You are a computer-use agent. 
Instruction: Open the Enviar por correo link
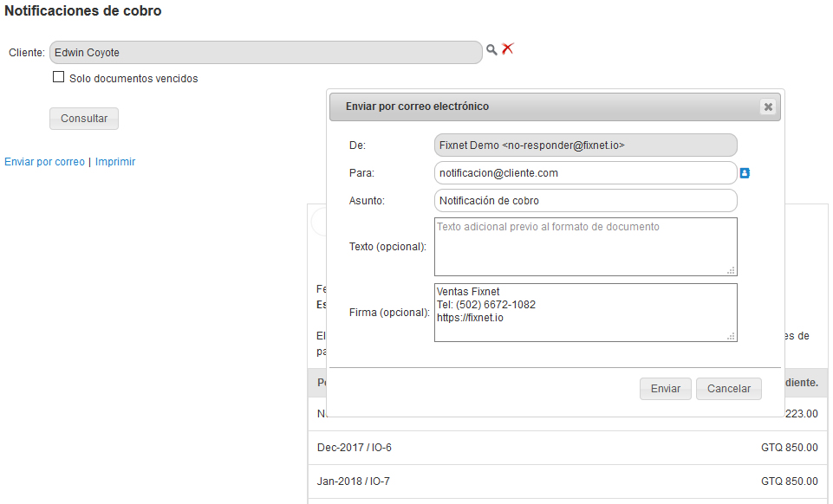45,162
